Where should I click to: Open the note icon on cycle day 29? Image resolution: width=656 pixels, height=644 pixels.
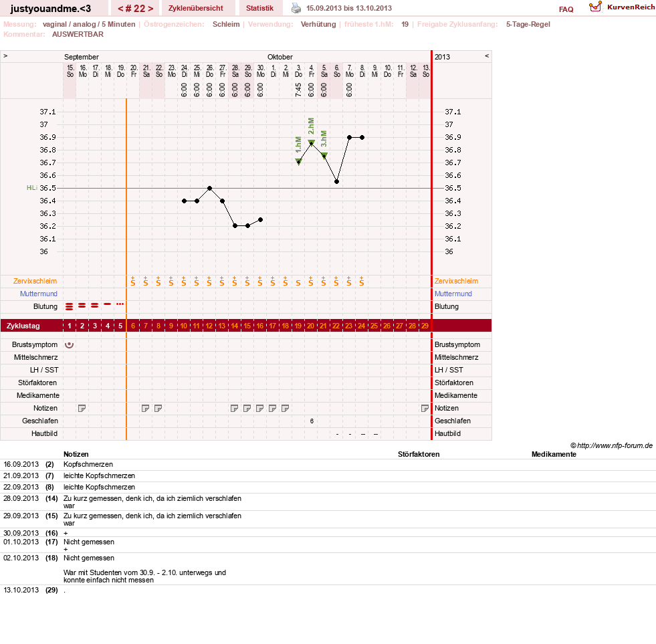pyautogui.click(x=425, y=409)
